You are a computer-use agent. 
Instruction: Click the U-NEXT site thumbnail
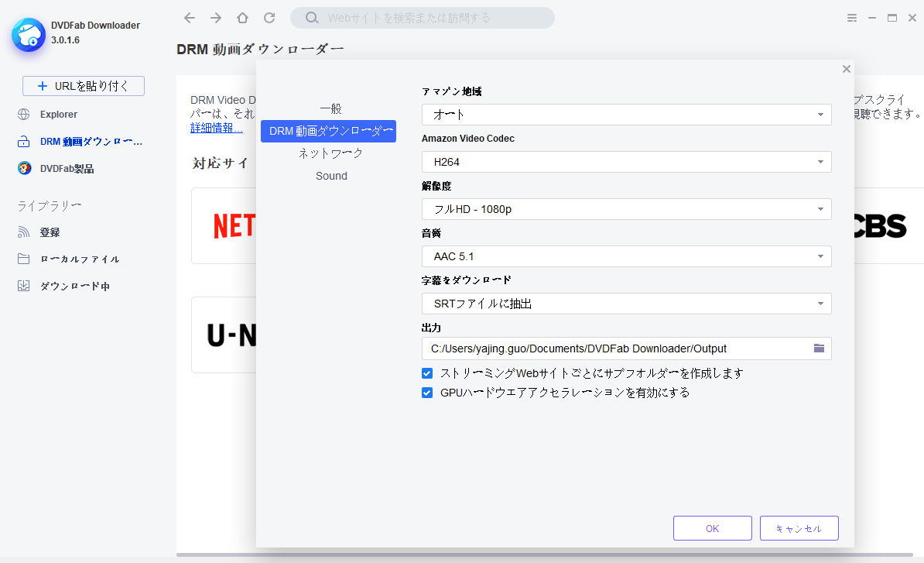coord(224,335)
